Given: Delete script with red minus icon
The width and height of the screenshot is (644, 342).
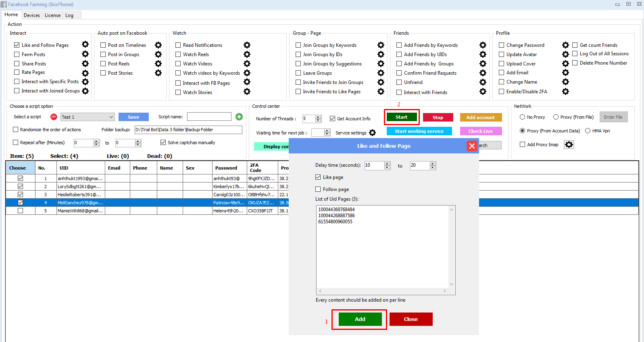Looking at the screenshot, I should tap(54, 117).
